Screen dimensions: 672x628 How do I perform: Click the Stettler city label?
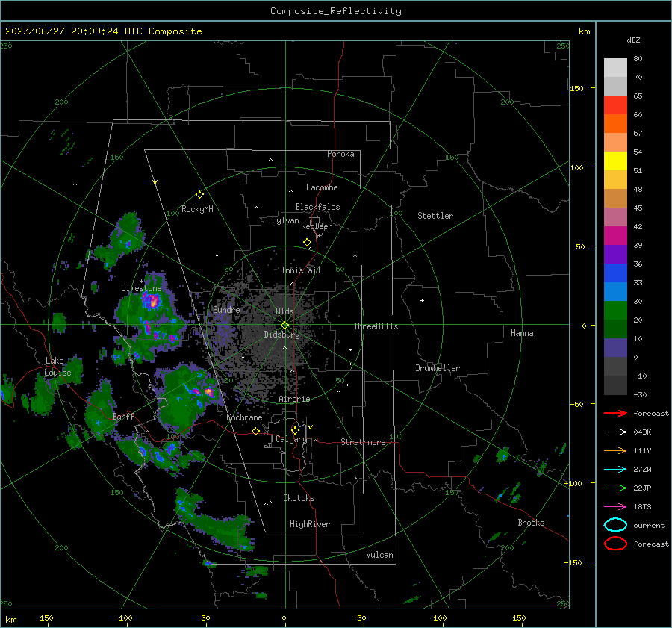tap(435, 216)
